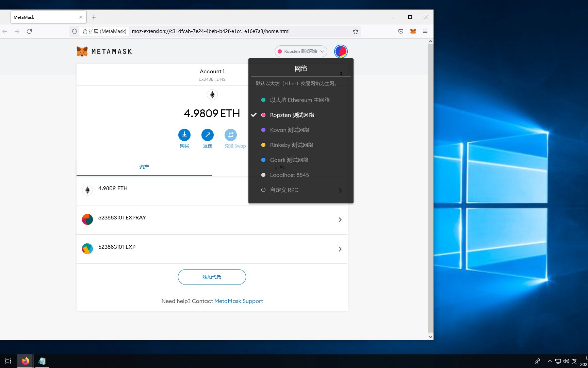Open Firefox hamburger application menu
This screenshot has width=588, height=368.
(x=425, y=31)
